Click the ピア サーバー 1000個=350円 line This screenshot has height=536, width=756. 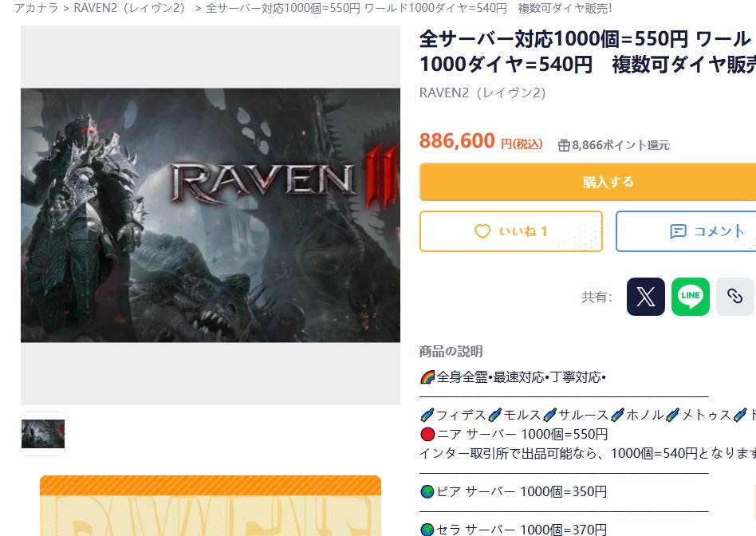click(x=513, y=491)
